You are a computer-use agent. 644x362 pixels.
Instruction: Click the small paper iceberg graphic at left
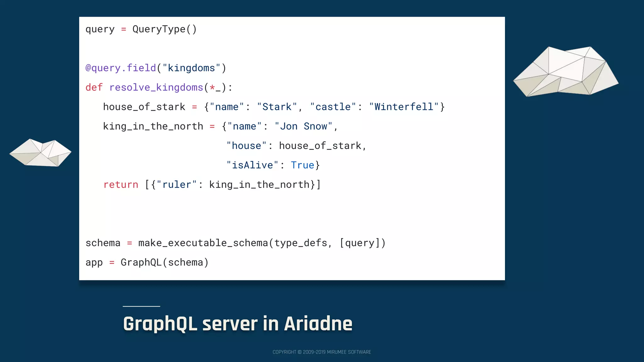point(41,153)
